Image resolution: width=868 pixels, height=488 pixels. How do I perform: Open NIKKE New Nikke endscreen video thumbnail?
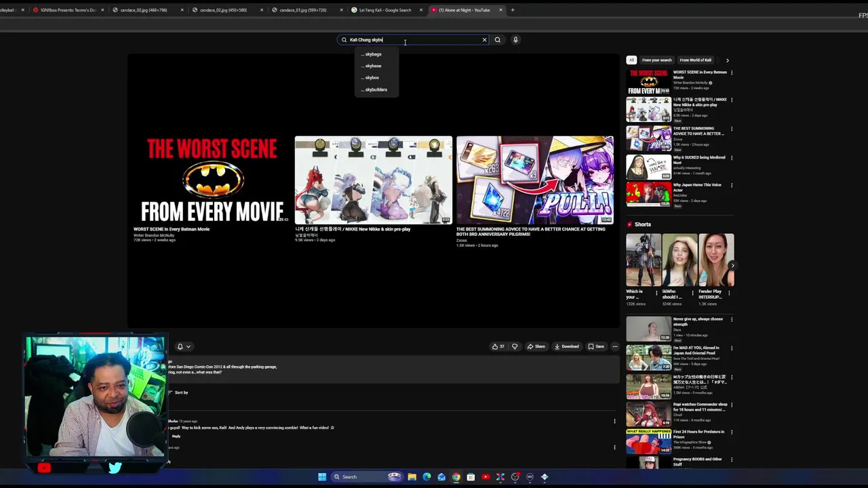[374, 180]
